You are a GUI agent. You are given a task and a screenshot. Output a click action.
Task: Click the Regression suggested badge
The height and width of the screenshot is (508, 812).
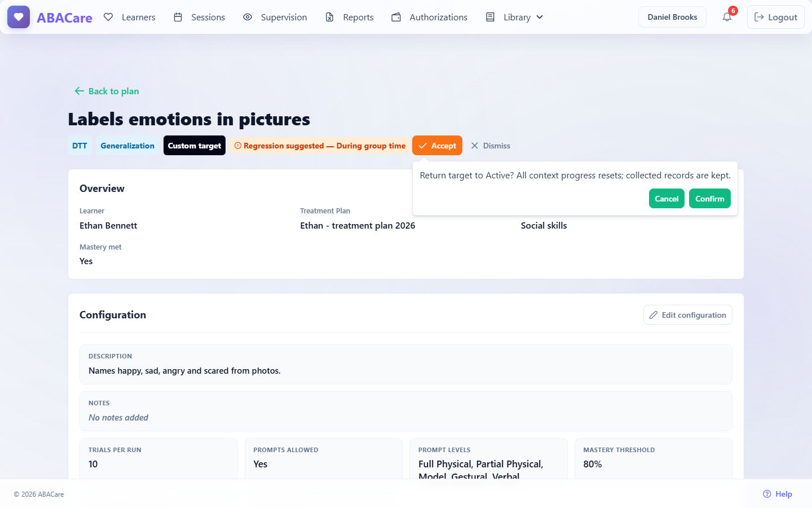tap(320, 146)
